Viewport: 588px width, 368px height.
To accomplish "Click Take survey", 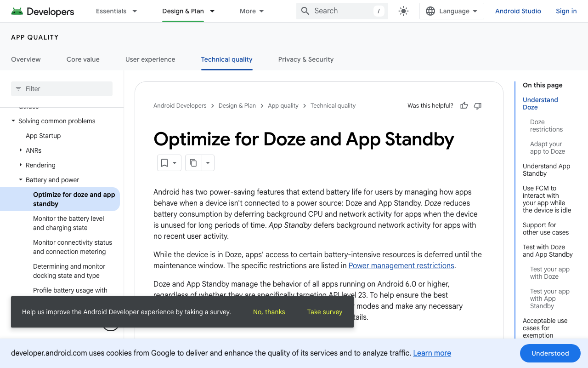I will click(325, 312).
